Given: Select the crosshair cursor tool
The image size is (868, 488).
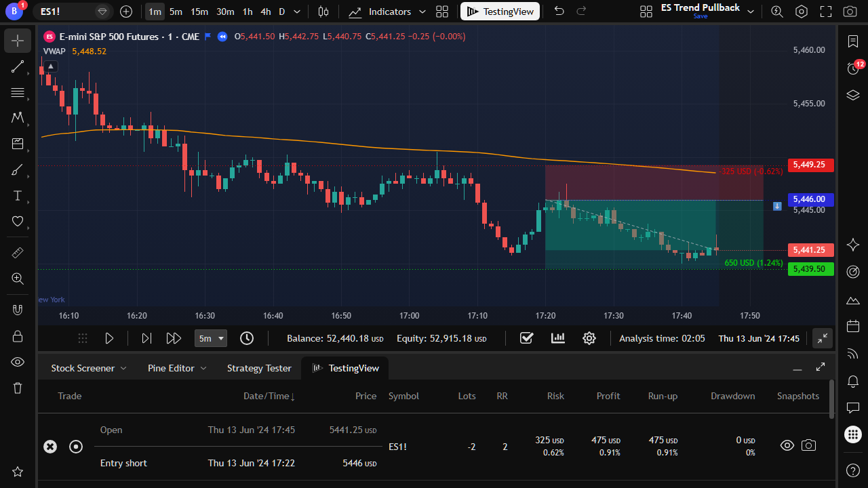Looking at the screenshot, I should point(18,41).
